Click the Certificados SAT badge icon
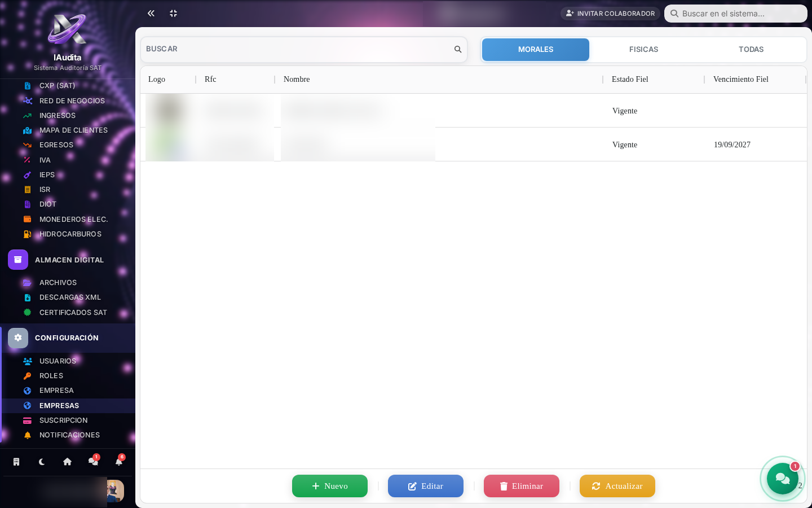Screen dimensions: 812x508 coord(27,312)
